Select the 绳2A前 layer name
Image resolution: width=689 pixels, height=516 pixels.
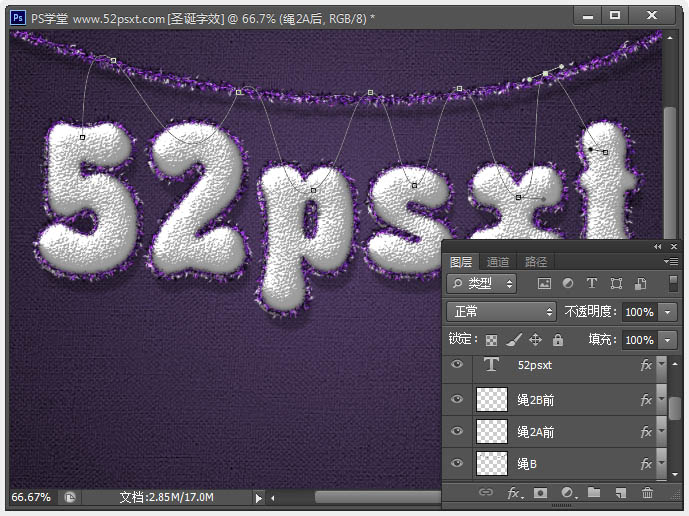[536, 432]
